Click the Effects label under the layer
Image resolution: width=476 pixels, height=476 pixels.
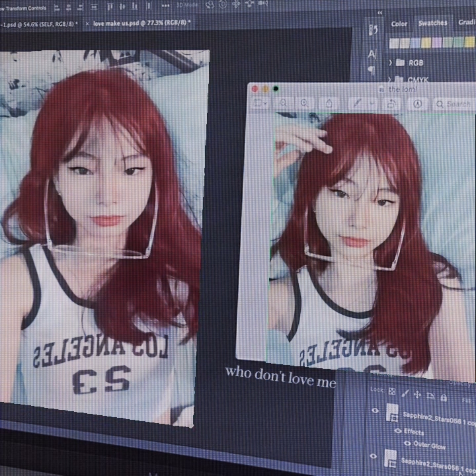pyautogui.click(x=414, y=431)
